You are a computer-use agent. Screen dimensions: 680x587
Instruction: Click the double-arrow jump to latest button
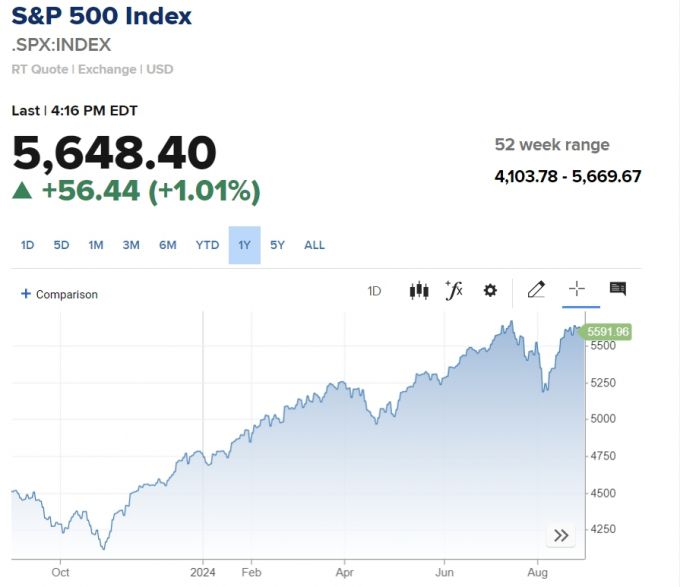point(561,535)
